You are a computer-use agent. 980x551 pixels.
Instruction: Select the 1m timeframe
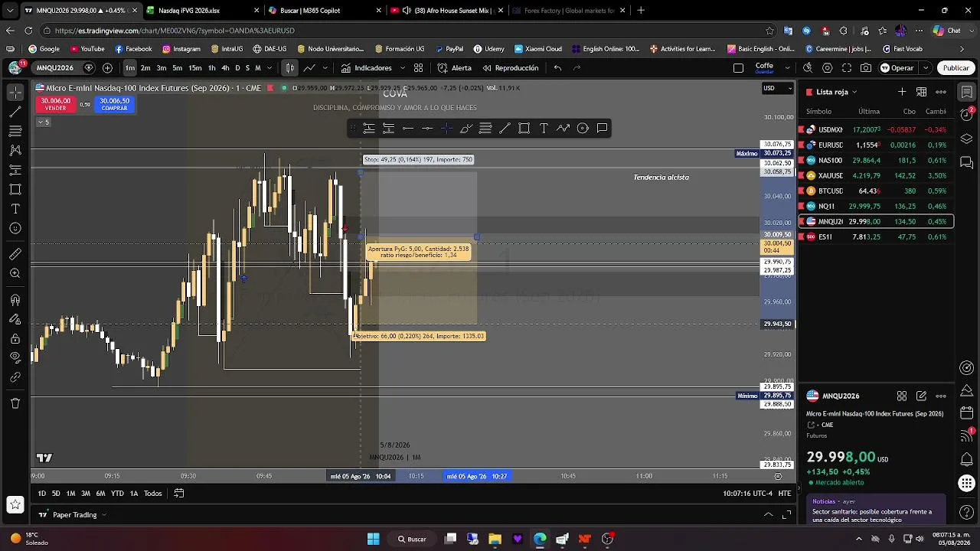coord(130,68)
